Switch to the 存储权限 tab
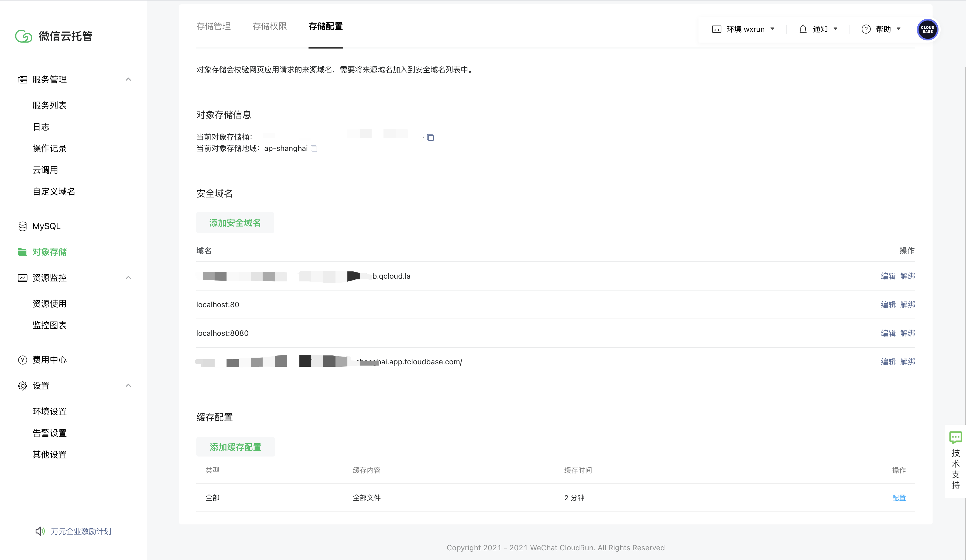966x560 pixels. pyautogui.click(x=269, y=26)
